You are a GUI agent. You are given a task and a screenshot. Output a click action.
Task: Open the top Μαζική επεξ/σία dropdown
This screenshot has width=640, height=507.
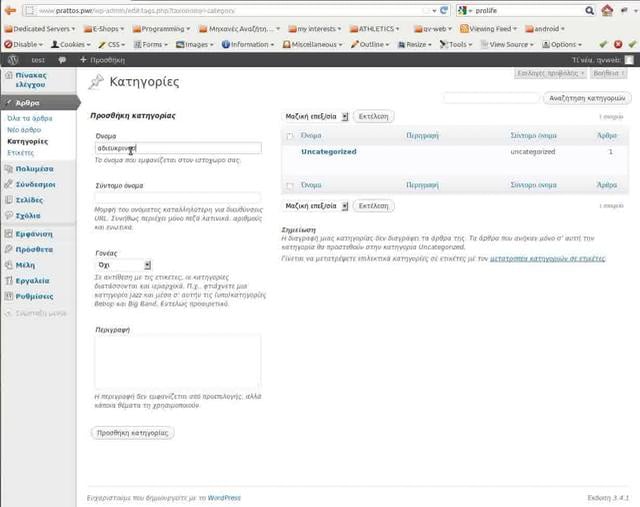[x=316, y=116]
